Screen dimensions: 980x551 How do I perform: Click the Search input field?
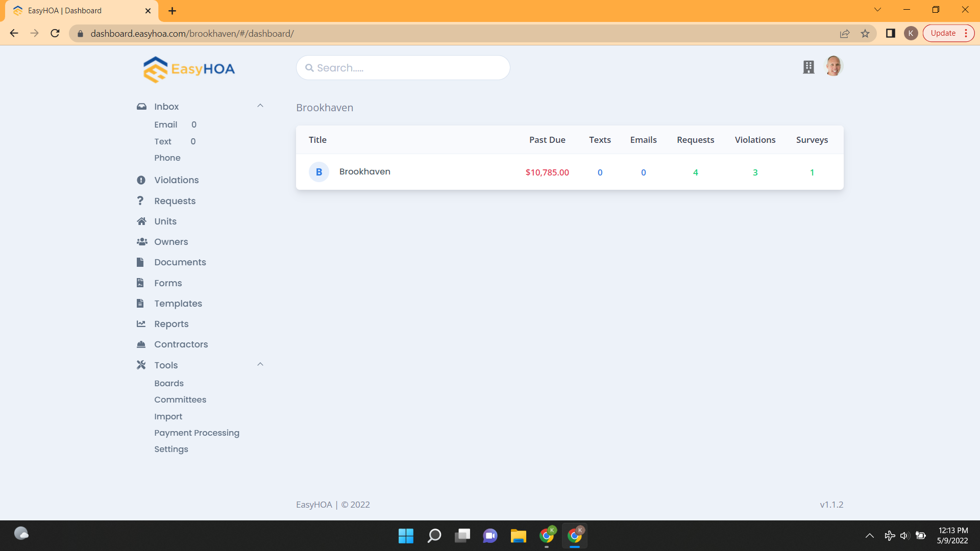pyautogui.click(x=403, y=68)
